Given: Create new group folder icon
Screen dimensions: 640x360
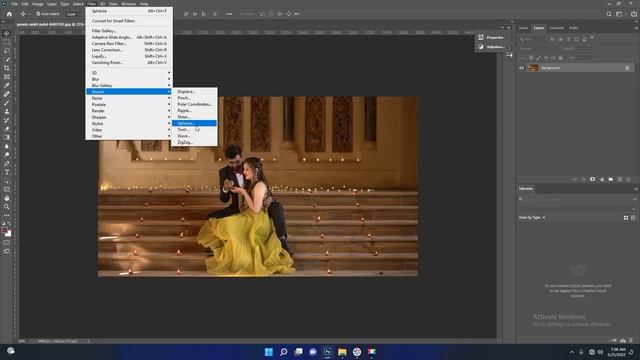Looking at the screenshot, I should (611, 179).
